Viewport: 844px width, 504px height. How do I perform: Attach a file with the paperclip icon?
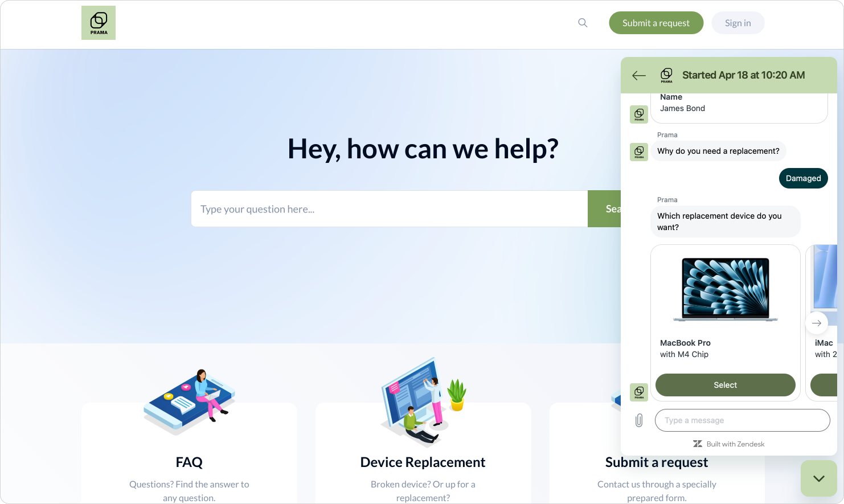639,420
